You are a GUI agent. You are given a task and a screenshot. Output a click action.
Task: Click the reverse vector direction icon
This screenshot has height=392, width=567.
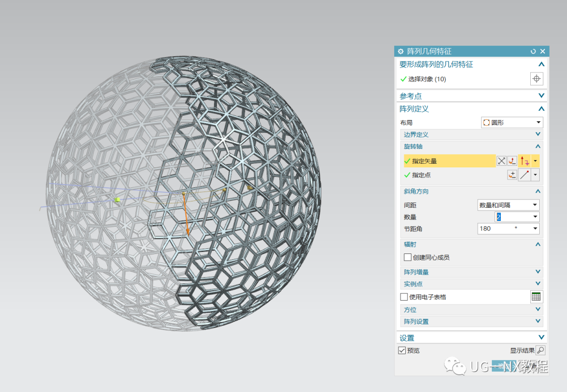501,161
